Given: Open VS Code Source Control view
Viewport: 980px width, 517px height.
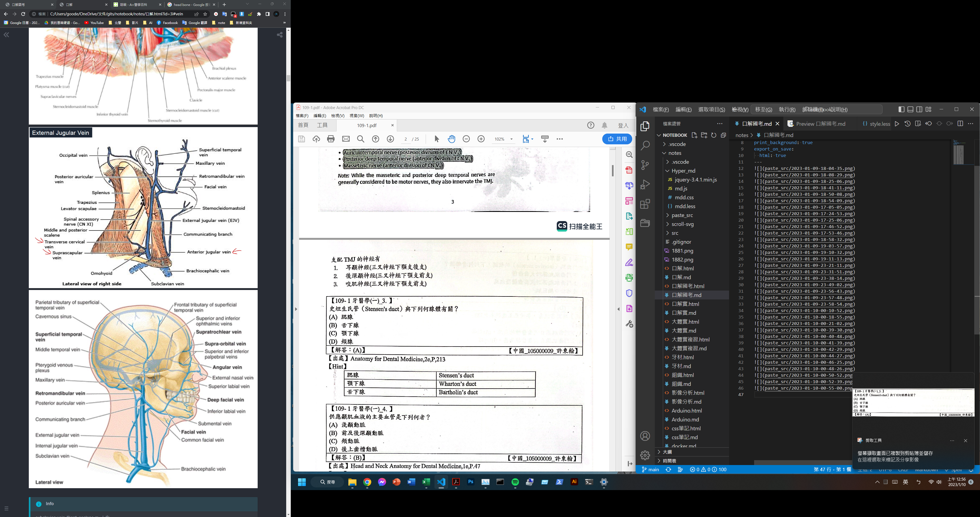Looking at the screenshot, I should tap(645, 165).
